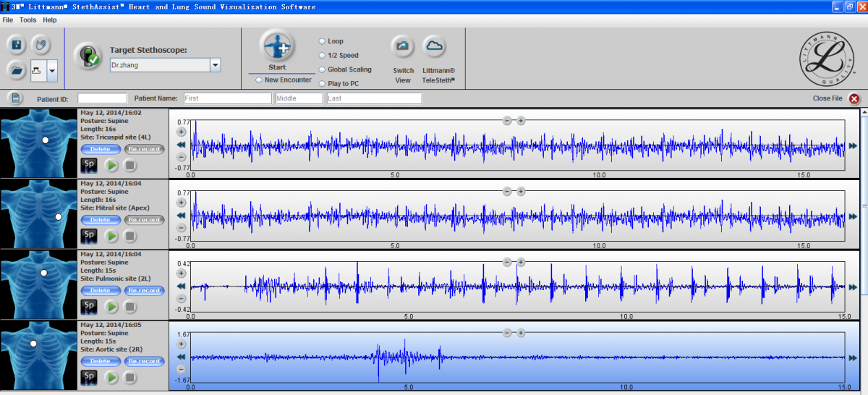
Task: Click the red Close File X icon
Action: [854, 98]
